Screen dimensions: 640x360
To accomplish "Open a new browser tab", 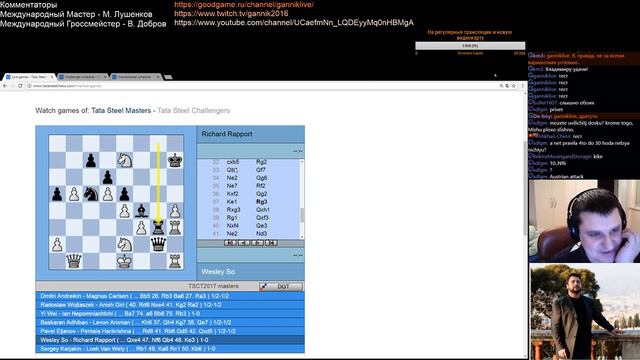I will tap(168, 77).
